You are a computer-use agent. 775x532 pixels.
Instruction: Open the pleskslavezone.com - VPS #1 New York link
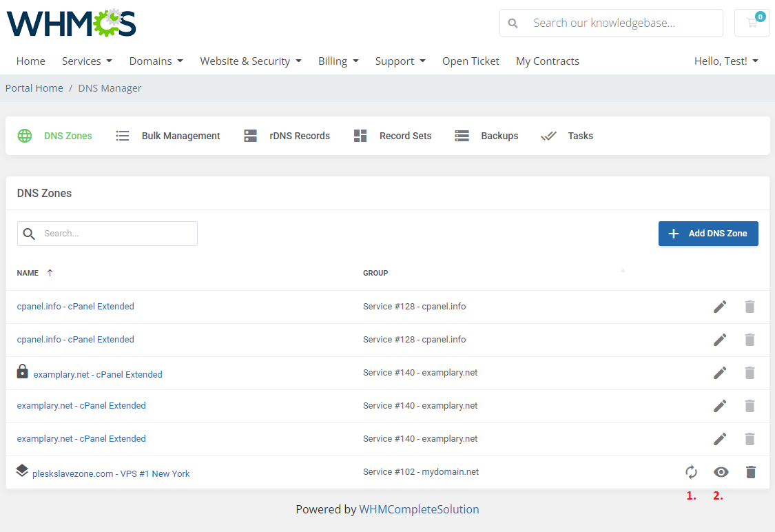click(111, 473)
